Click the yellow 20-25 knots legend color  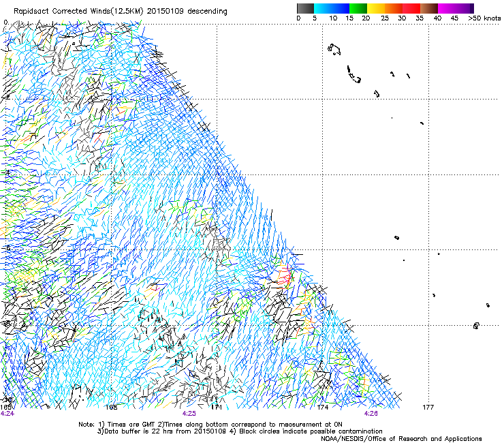376,8
